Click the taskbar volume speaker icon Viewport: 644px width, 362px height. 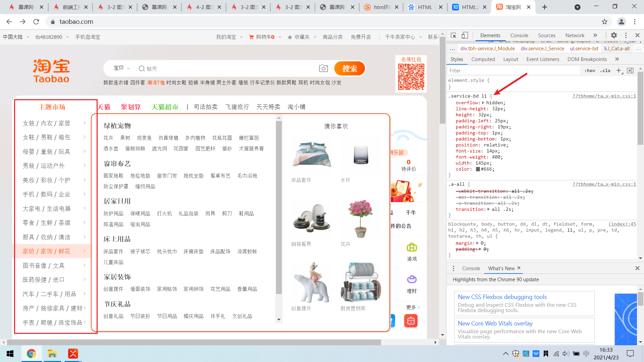(x=566, y=354)
